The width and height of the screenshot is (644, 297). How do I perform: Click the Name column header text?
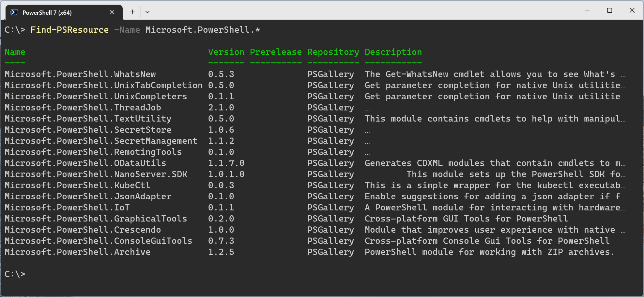click(15, 52)
